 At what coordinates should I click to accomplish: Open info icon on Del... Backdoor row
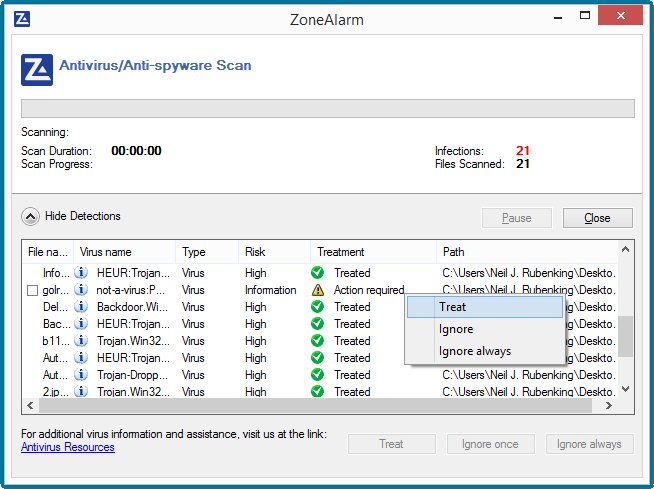(x=81, y=307)
